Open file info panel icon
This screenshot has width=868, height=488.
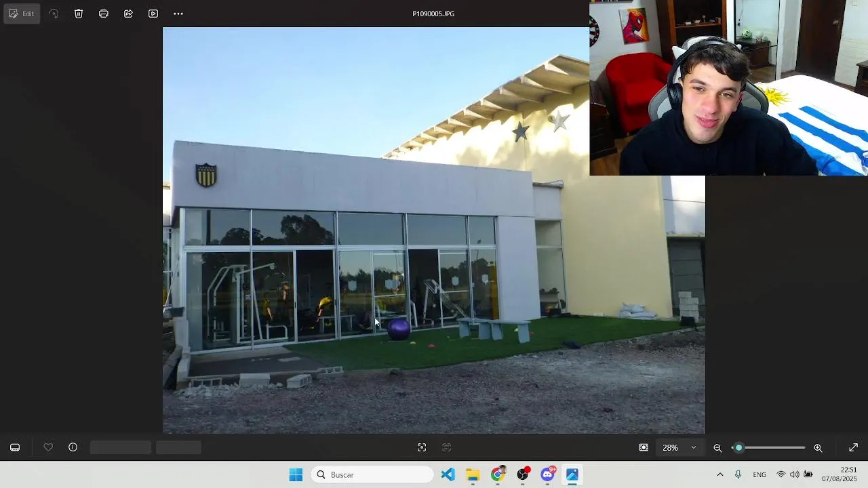point(73,447)
